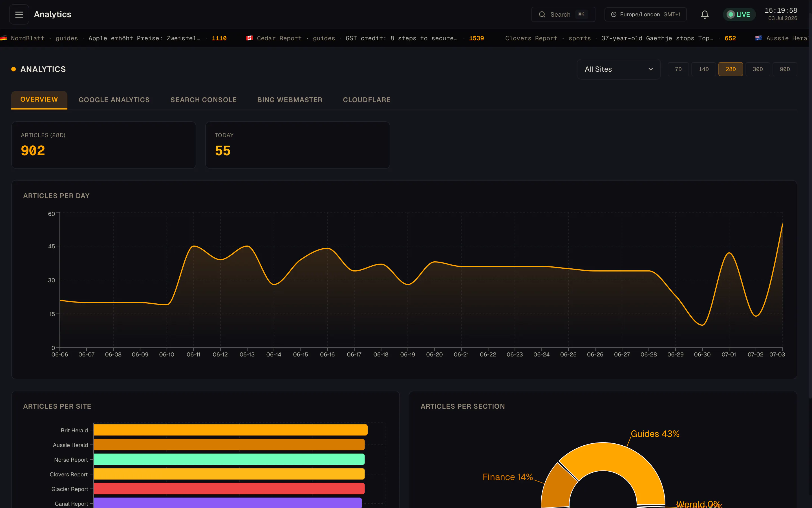The height and width of the screenshot is (508, 812).
Task: Click the magnifier icon in Search
Action: [542, 14]
